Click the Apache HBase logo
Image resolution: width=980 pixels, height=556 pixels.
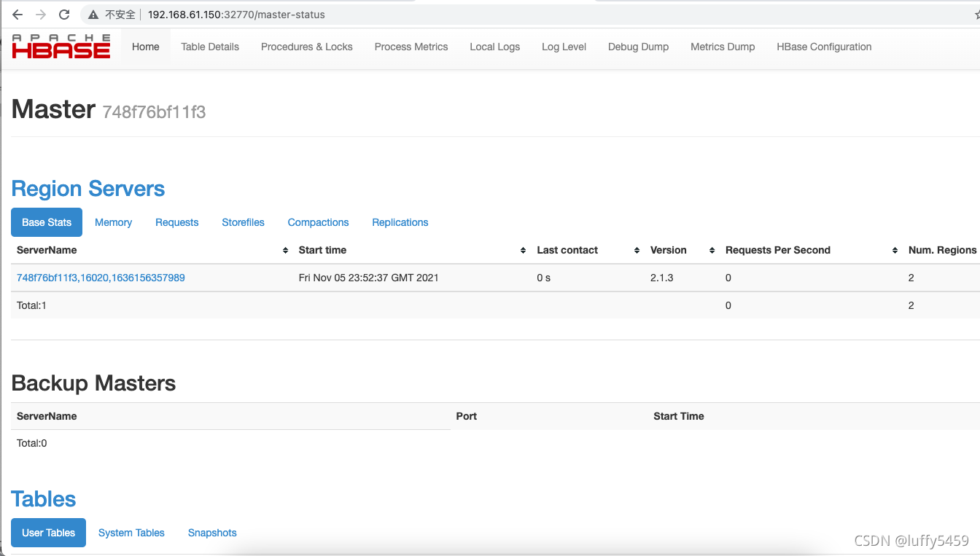[61, 46]
